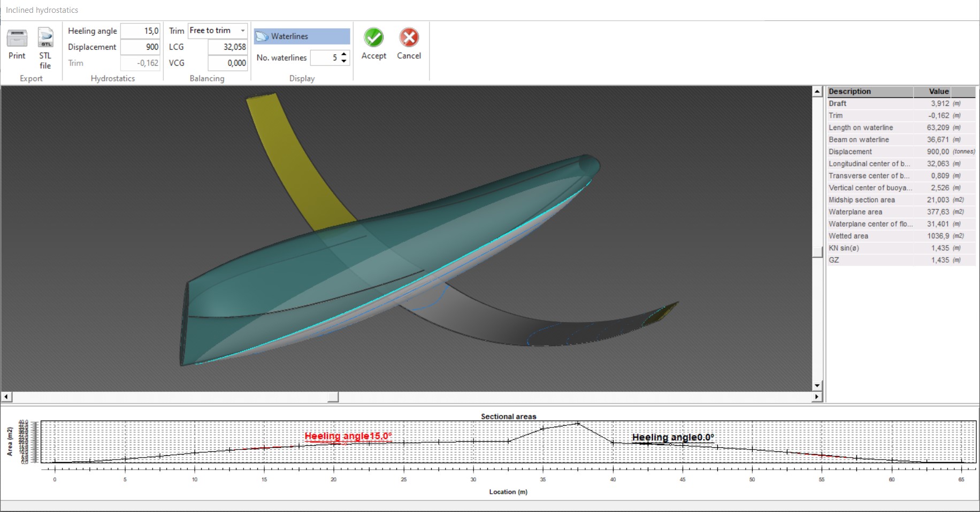
Task: Select the VCG value field
Action: [227, 63]
